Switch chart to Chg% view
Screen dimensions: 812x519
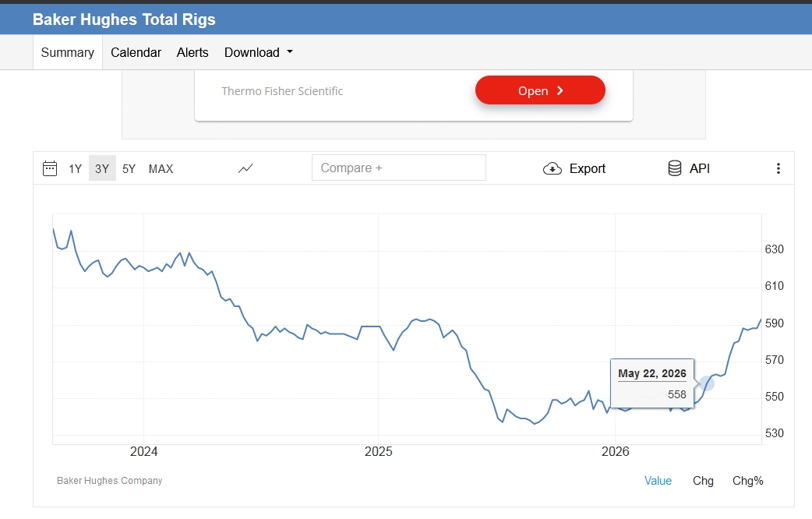(748, 481)
